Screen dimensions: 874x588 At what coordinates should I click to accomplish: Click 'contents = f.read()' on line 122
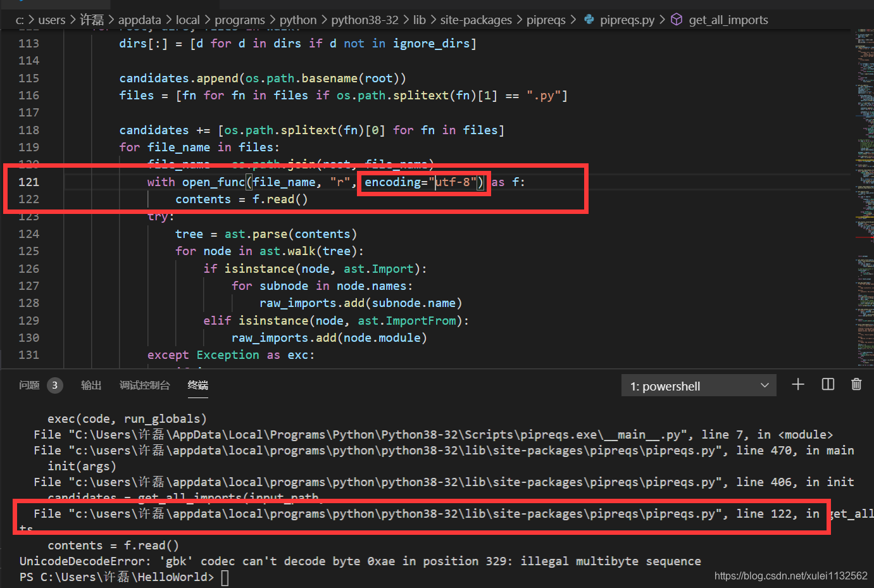pos(241,199)
